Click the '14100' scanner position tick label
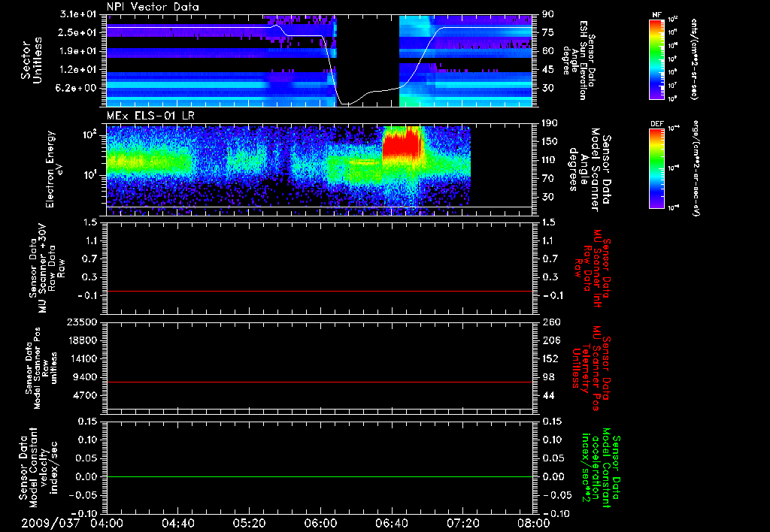The image size is (770, 532). coord(82,358)
